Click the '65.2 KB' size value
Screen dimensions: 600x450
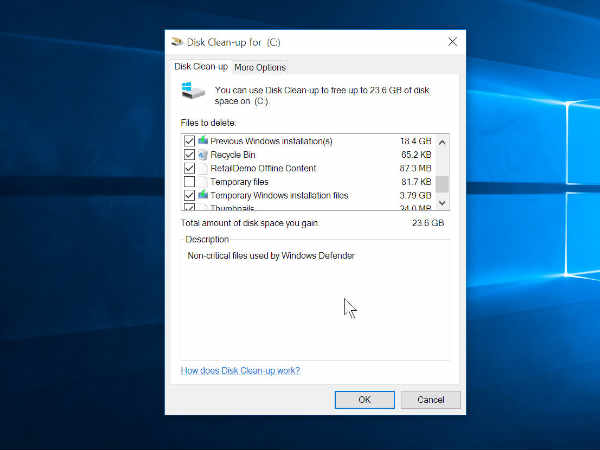point(416,155)
